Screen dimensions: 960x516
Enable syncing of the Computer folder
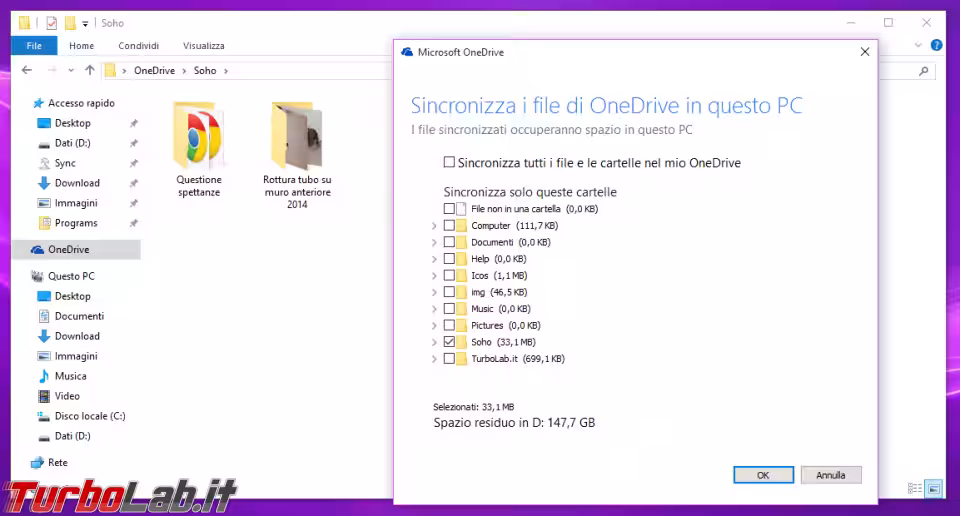tap(449, 225)
